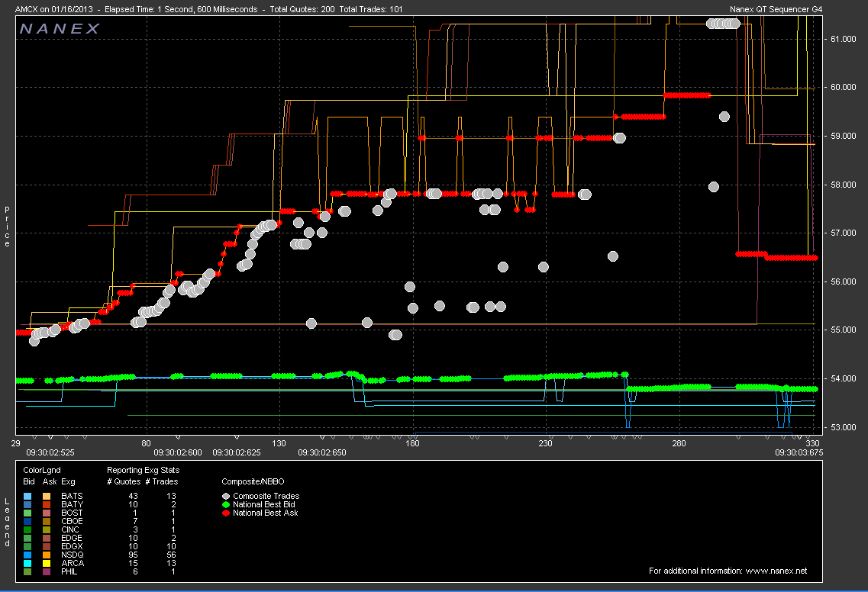The image size is (868, 592).
Task: Click the 55.000 price axis label
Action: pyautogui.click(x=843, y=330)
